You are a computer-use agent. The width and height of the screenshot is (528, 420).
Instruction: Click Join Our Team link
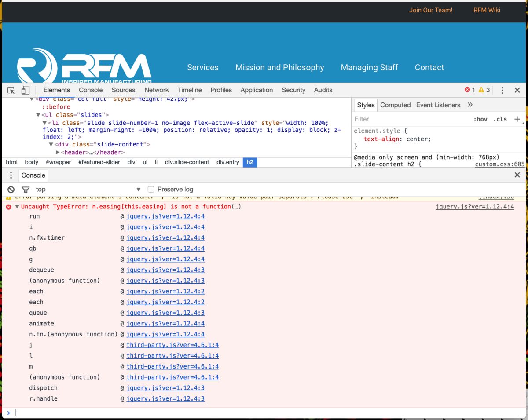coord(431,10)
